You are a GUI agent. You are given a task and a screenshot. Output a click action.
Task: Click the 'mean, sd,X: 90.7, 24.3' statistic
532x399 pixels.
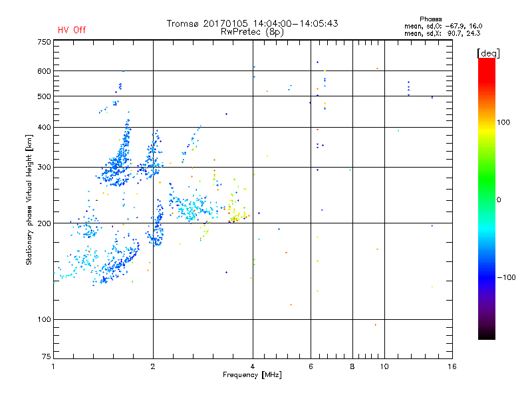click(442, 33)
